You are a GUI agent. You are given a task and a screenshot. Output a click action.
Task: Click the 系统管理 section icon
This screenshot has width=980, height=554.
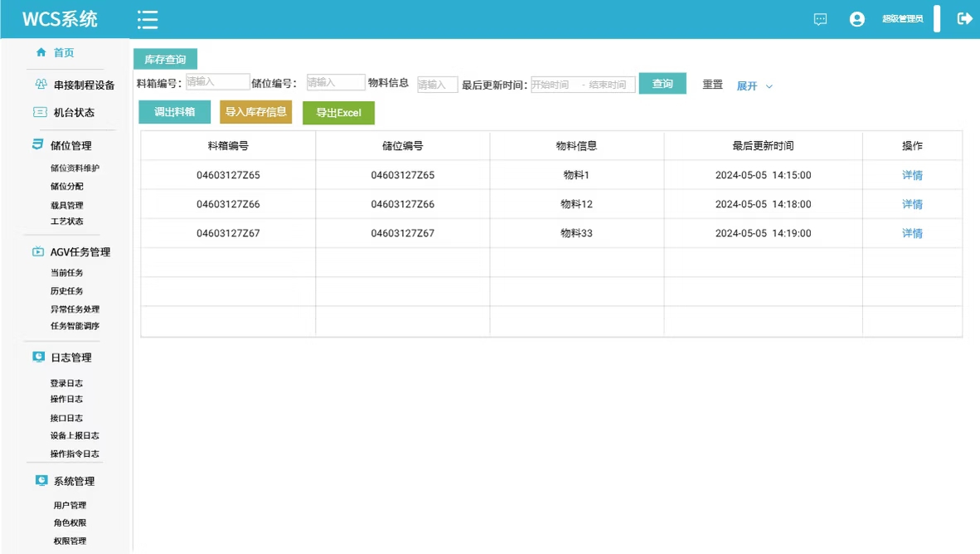point(41,480)
